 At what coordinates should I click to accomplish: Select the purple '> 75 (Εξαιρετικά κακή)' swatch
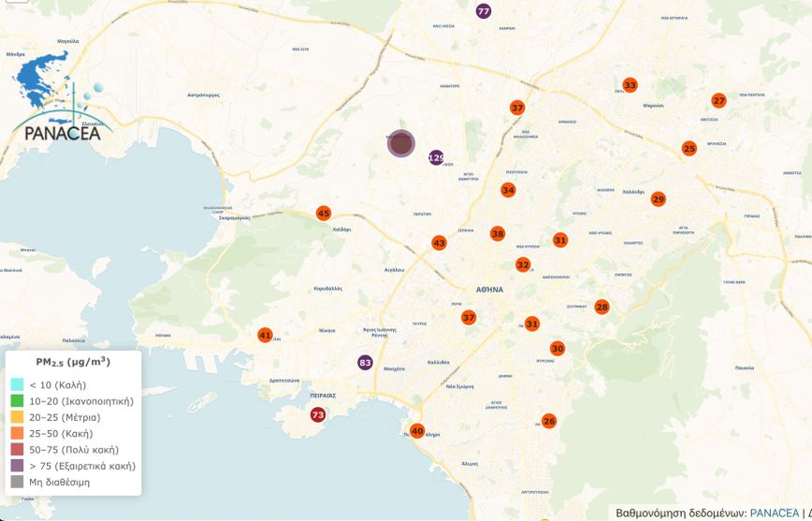(x=17, y=466)
